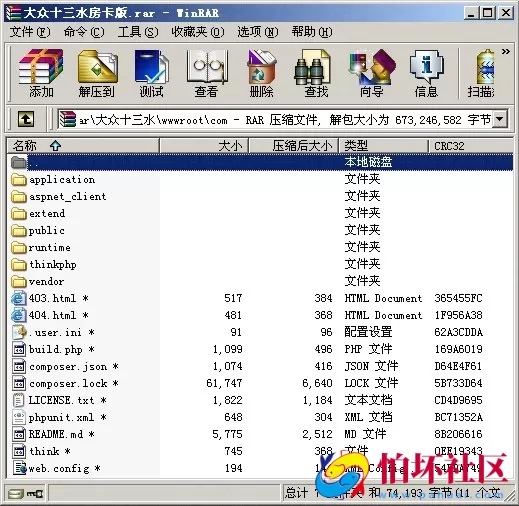The width and height of the screenshot is (519, 506).
Task: Sort by CRC32 column header
Action: point(471,146)
